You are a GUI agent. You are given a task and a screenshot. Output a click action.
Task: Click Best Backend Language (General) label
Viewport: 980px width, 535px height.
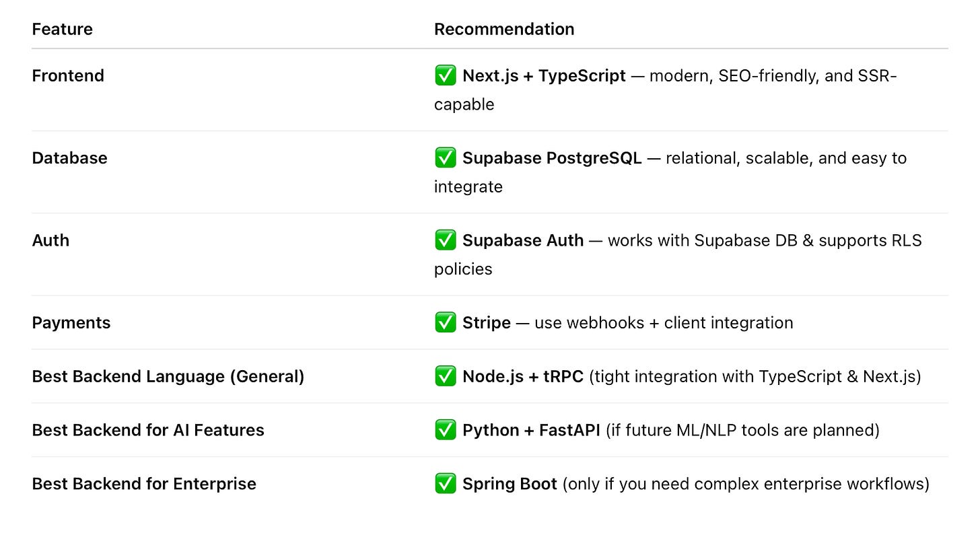(168, 376)
